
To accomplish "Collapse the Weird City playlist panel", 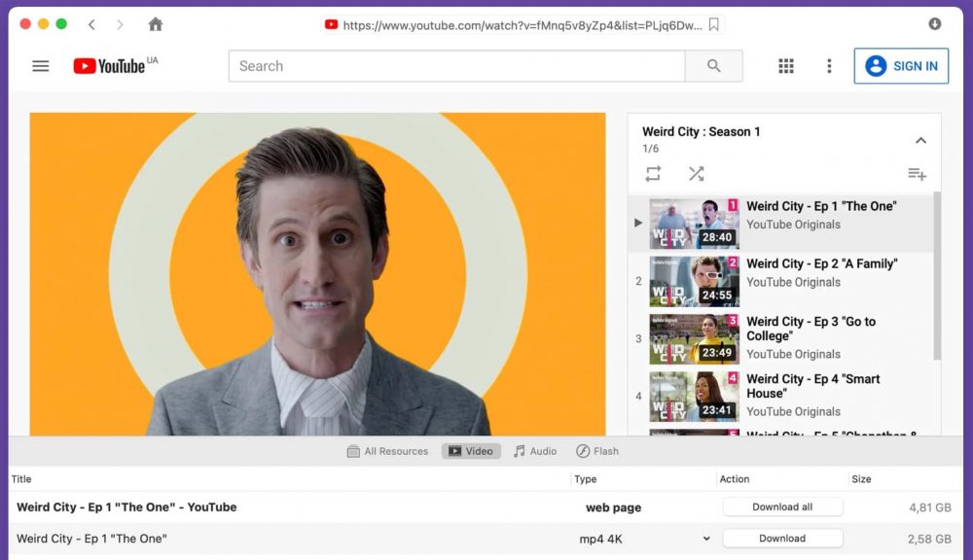I will tap(920, 141).
